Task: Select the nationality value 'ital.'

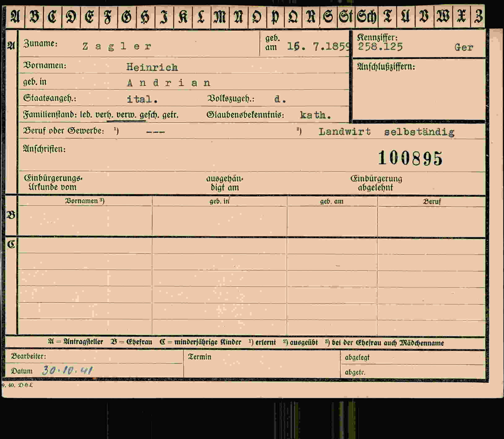Action: (x=142, y=99)
